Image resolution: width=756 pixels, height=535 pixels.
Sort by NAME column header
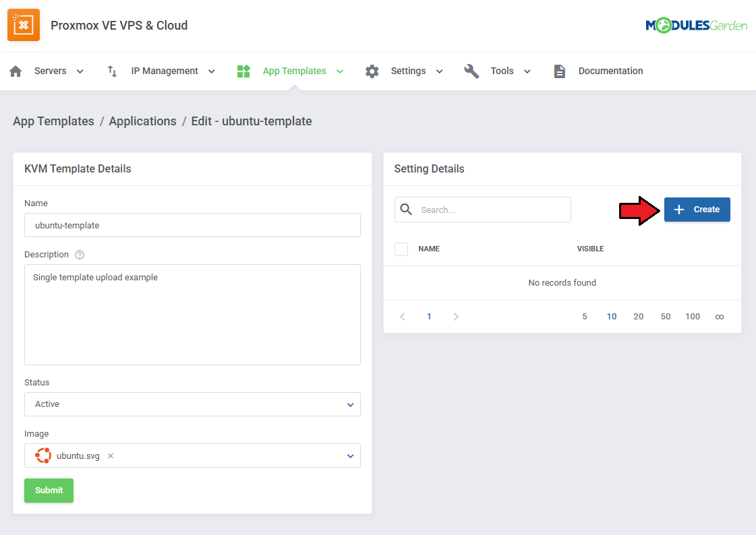click(x=429, y=249)
